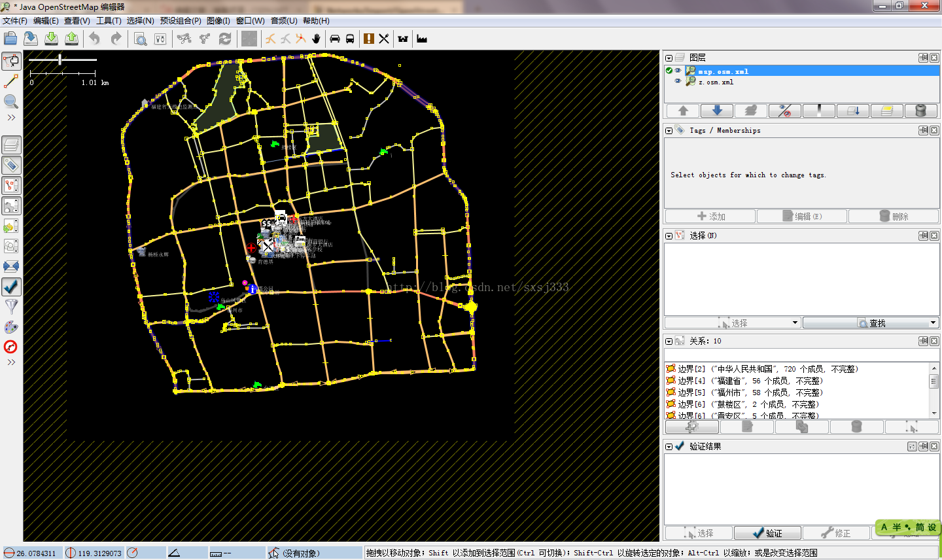Click the Zoom magnifier tool in left sidebar
The height and width of the screenshot is (560, 942).
11,101
